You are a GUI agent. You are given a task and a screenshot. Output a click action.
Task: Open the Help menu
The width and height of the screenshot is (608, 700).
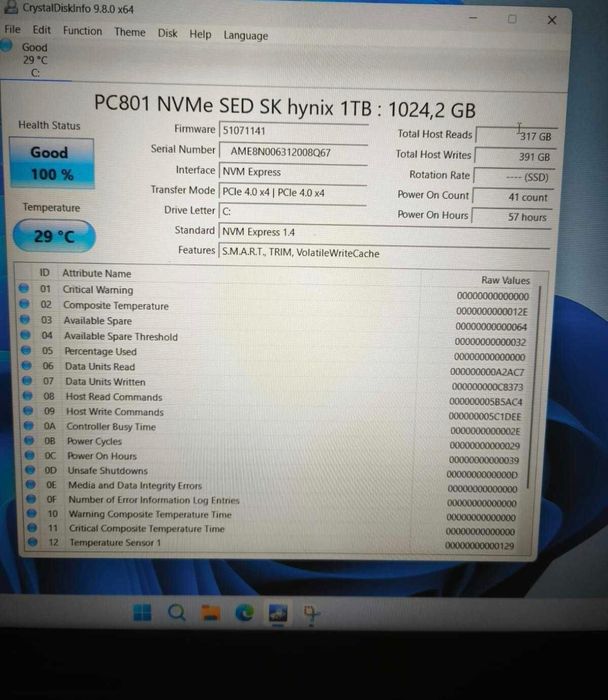click(x=200, y=34)
